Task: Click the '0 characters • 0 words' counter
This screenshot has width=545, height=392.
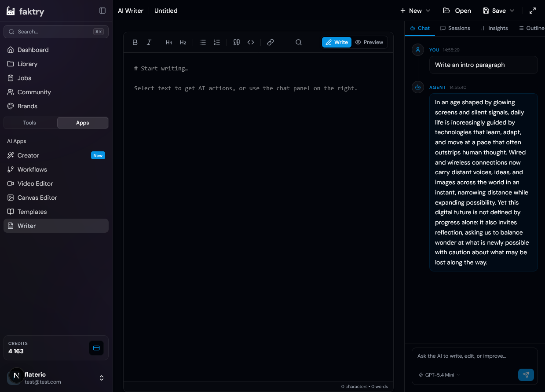Action: [x=365, y=387]
